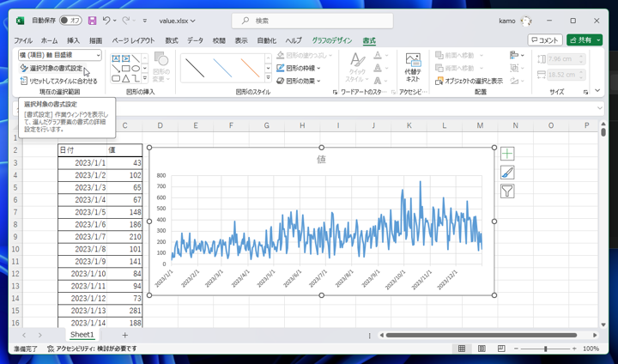Image resolution: width=618 pixels, height=364 pixels.
Task: Expand the chart element selection combo box
Action: click(x=97, y=55)
